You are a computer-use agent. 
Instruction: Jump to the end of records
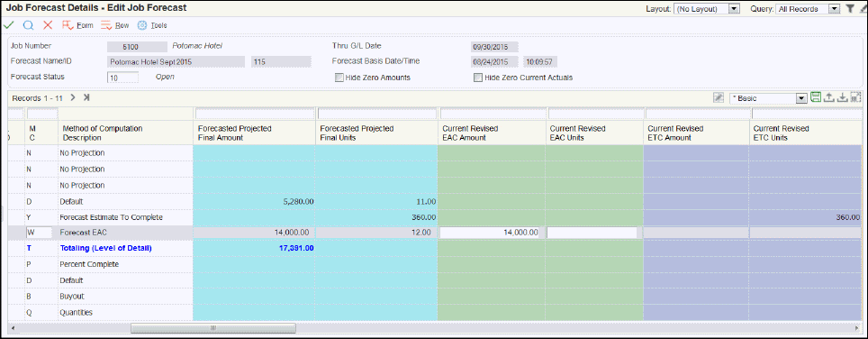tap(86, 97)
